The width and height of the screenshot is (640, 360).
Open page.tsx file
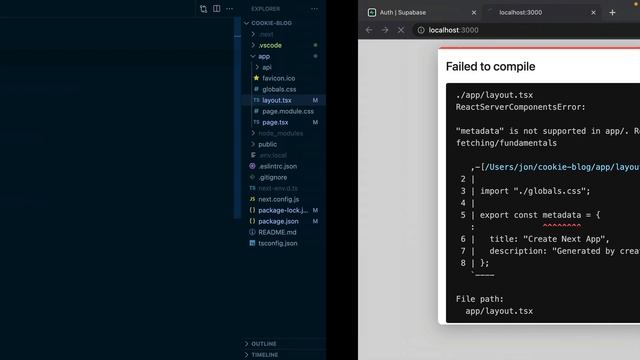275,122
